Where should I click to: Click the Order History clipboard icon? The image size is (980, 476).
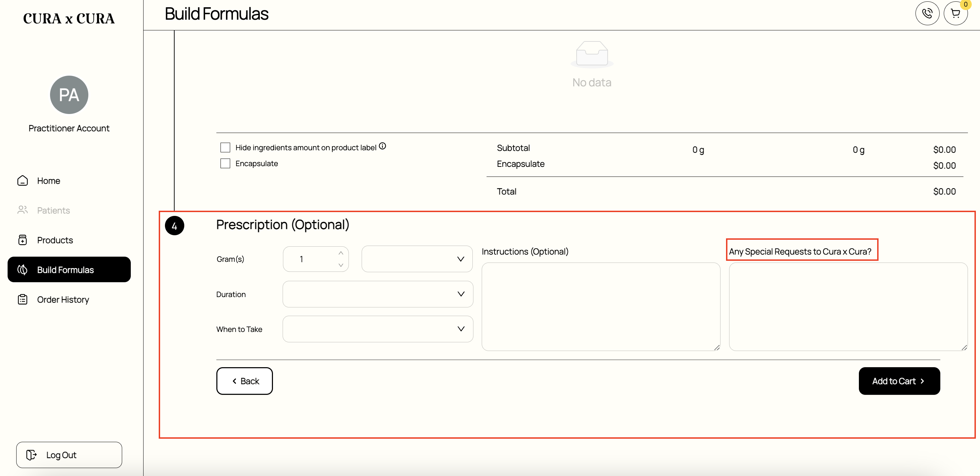22,299
